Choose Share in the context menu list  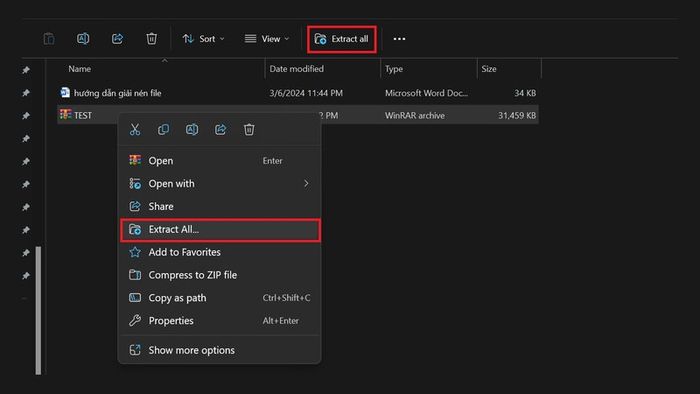coord(220,206)
